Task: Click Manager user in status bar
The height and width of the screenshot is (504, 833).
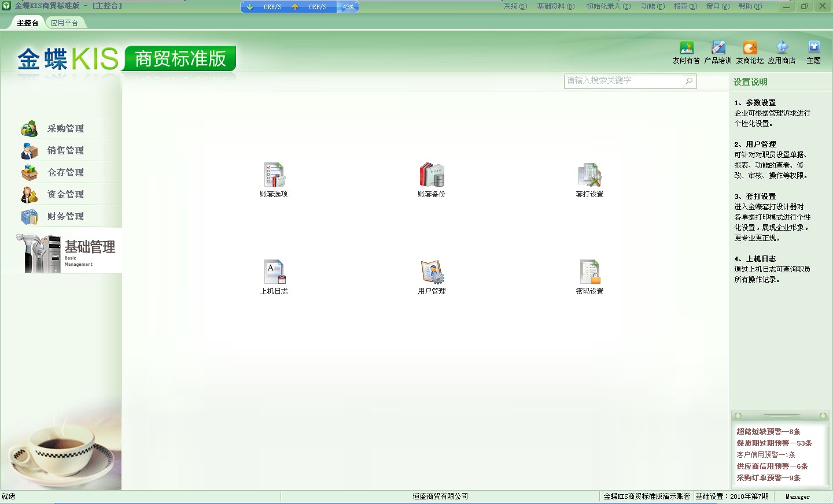Action: click(x=798, y=496)
